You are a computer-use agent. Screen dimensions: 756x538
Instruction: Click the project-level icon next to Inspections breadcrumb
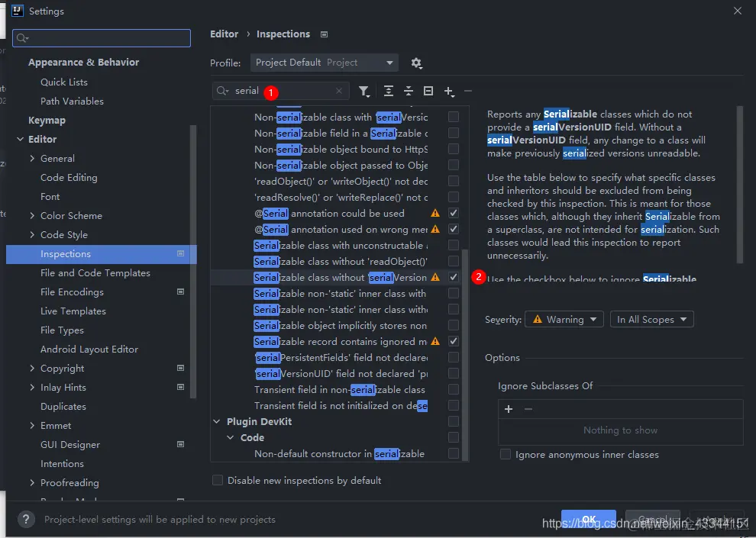324,34
